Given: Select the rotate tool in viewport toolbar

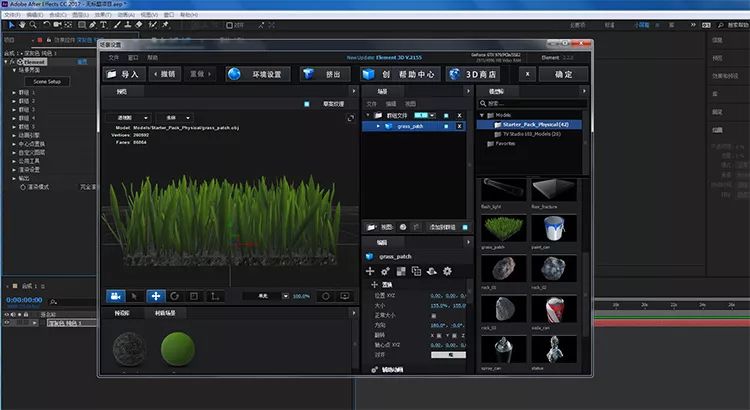Looking at the screenshot, I should 174,296.
